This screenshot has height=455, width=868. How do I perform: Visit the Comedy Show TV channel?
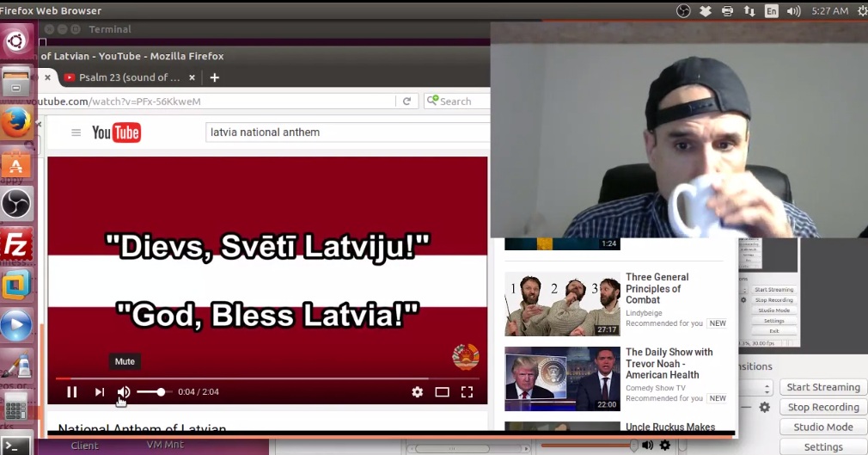[656, 388]
